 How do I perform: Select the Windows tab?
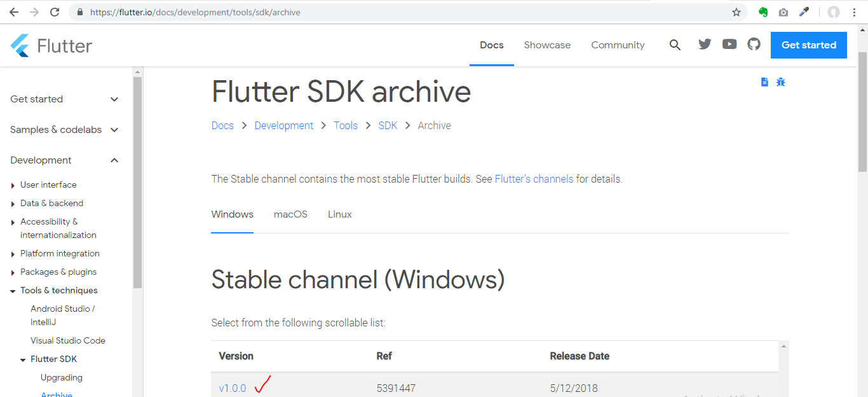[x=233, y=214]
